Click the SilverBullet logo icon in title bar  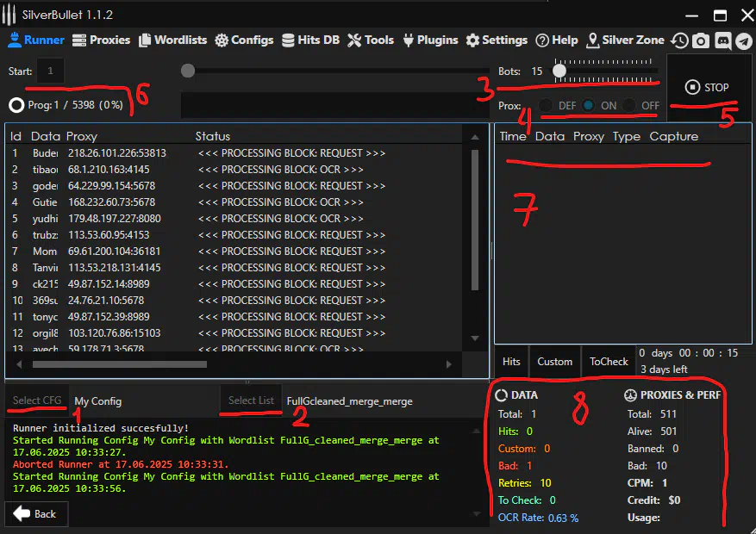tap(9, 15)
